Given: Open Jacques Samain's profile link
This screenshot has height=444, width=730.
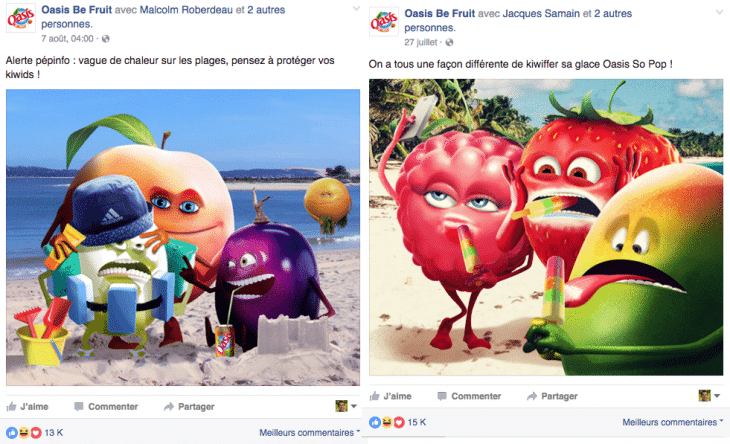Looking at the screenshot, I should [x=541, y=13].
